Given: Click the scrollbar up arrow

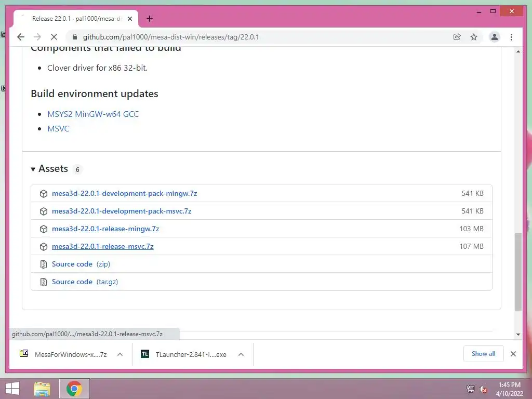Looking at the screenshot, I should tap(518, 51).
